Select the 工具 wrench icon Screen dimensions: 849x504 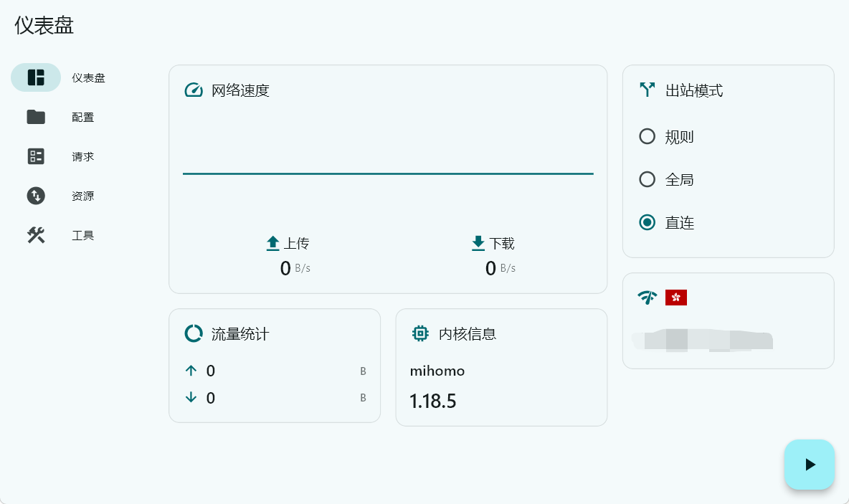click(36, 235)
